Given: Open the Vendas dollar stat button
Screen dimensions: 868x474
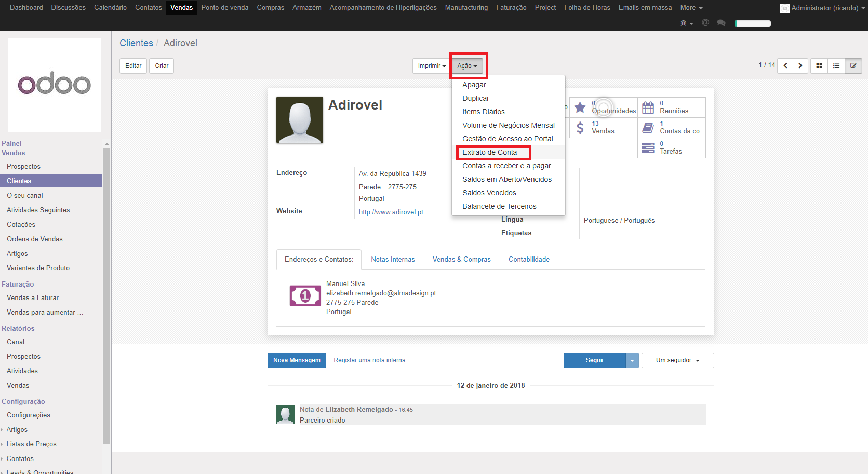Looking at the screenshot, I should point(603,128).
